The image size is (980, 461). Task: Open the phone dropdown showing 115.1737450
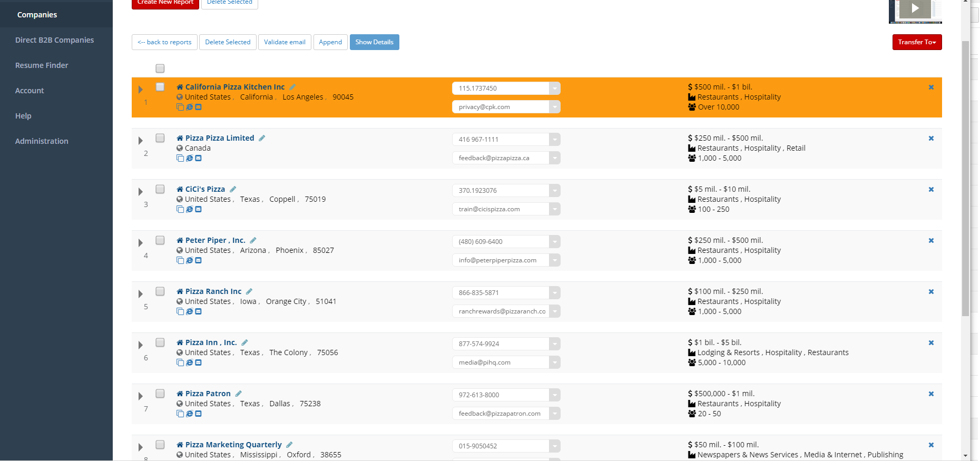point(554,89)
